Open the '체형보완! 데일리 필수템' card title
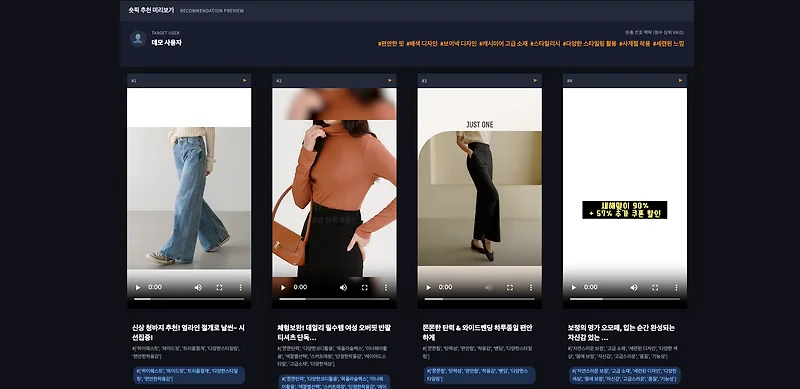 tap(334, 332)
